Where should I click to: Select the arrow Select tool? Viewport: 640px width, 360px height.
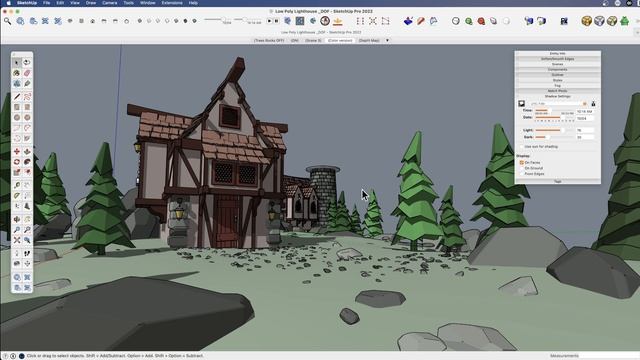(x=17, y=62)
